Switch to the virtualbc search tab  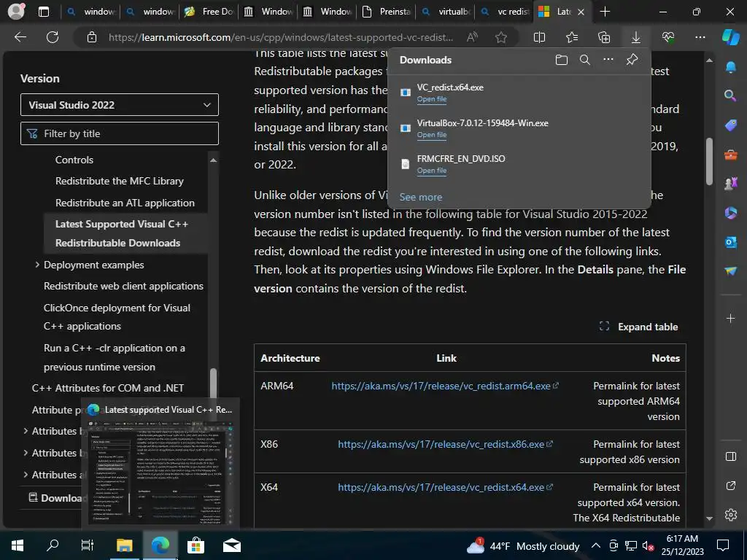(x=445, y=12)
